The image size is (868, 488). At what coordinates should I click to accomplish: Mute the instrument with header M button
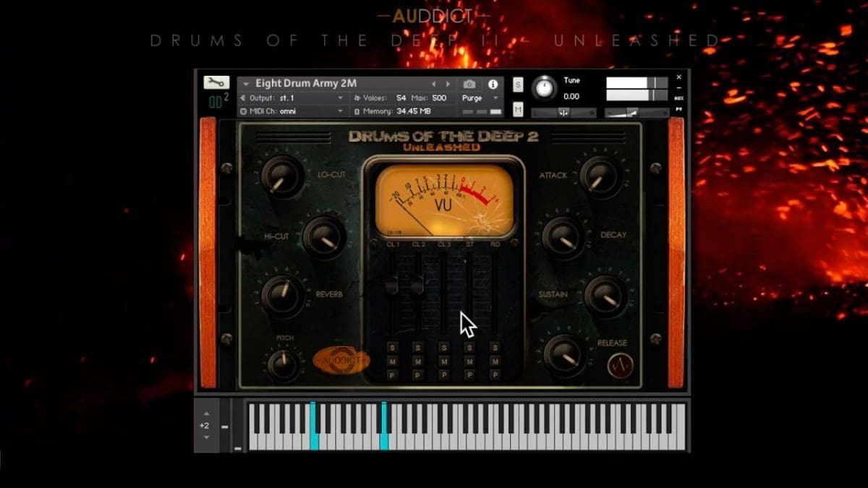pyautogui.click(x=518, y=109)
